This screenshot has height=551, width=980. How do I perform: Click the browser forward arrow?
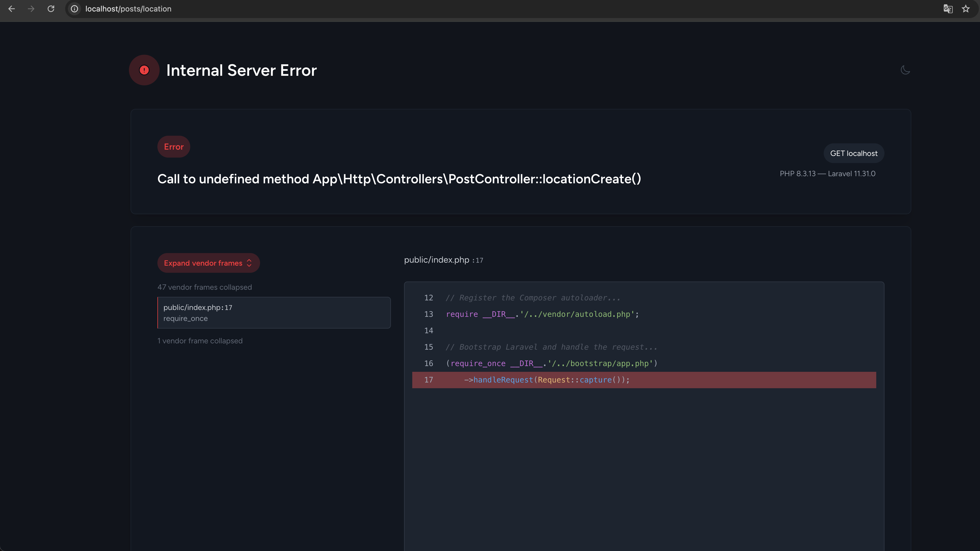pos(31,9)
